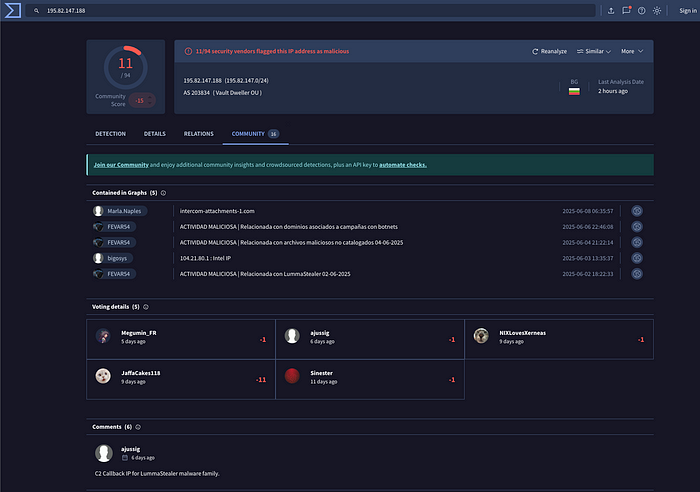Image resolution: width=700 pixels, height=492 pixels.
Task: Open JaffaCakes118 voter avatar
Action: [103, 376]
